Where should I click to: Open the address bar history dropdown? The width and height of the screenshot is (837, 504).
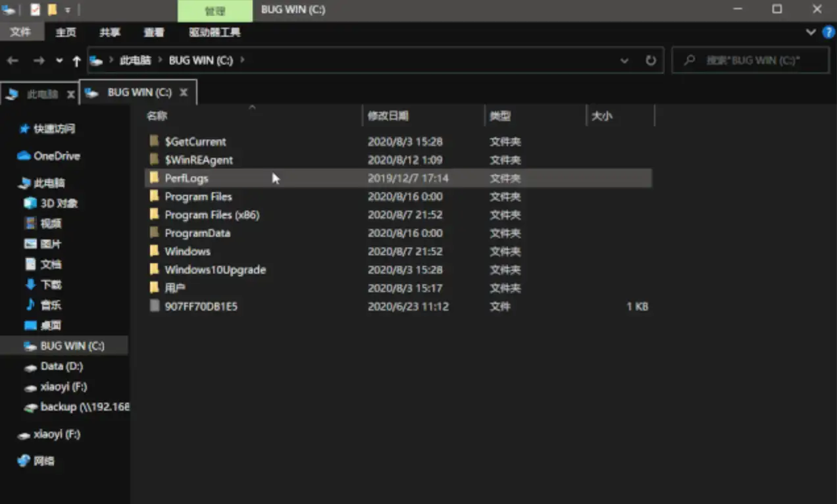(624, 61)
